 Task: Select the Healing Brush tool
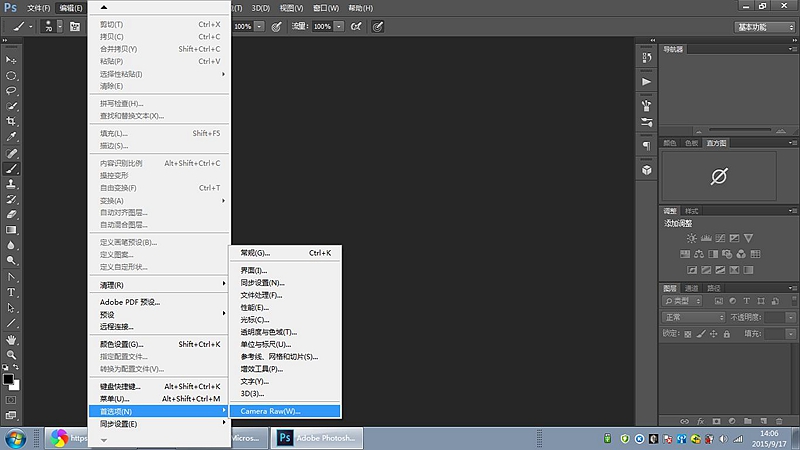[11, 153]
